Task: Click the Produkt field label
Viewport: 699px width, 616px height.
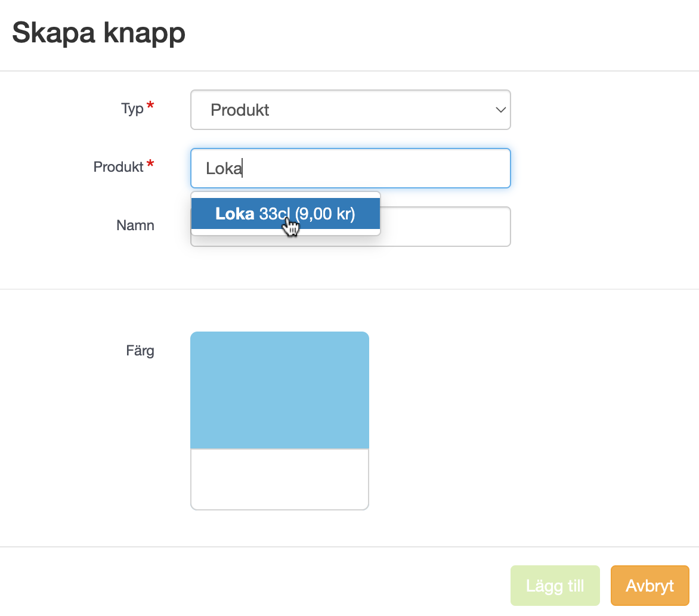Action: (118, 167)
